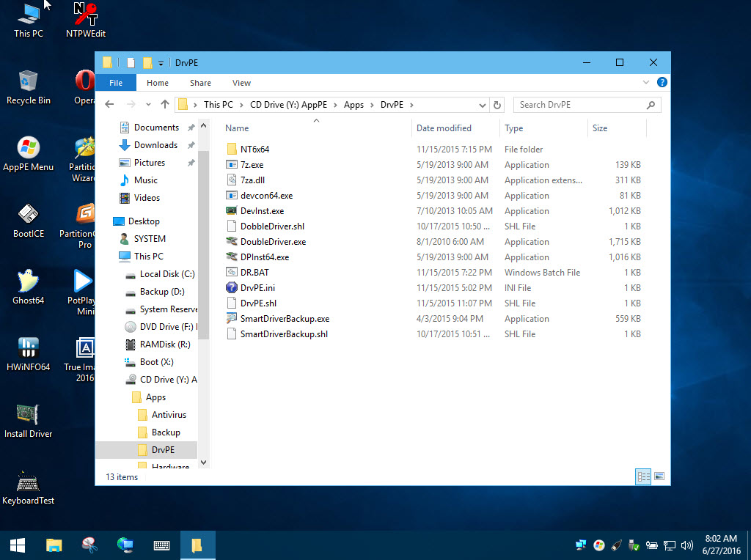Open the Explorer help button

tap(662, 82)
